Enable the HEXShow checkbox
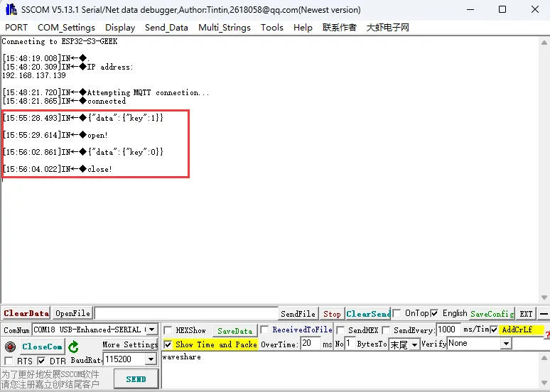The height and width of the screenshot is (392, 550). pyautogui.click(x=168, y=330)
